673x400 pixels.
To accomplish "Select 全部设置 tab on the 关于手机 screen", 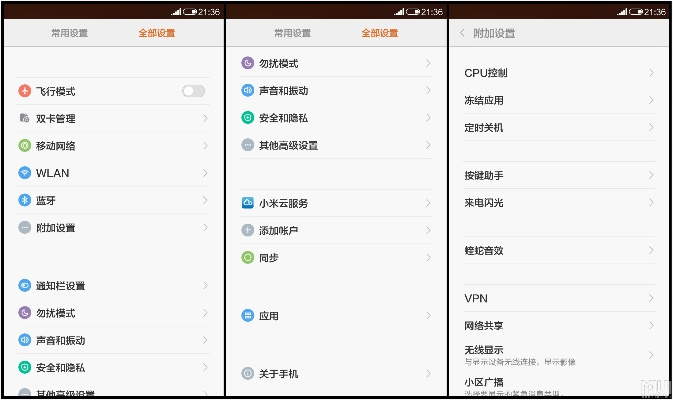I will coord(380,33).
